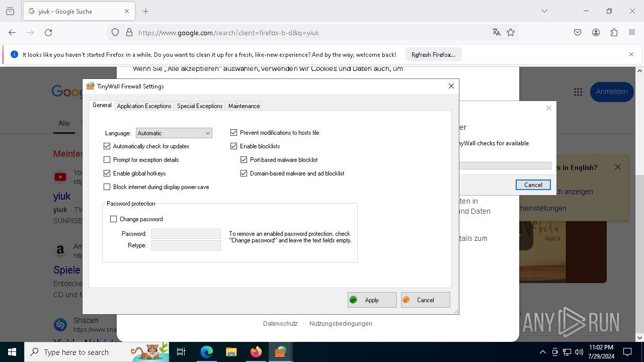
Task: Bookmark this page with the star icon
Action: pyautogui.click(x=511, y=33)
